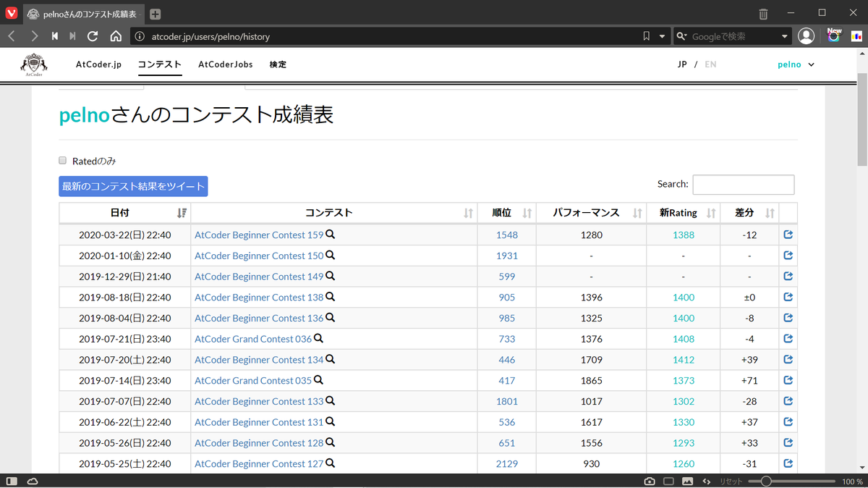
Task: Sort table by コンテスト column
Action: 333,213
